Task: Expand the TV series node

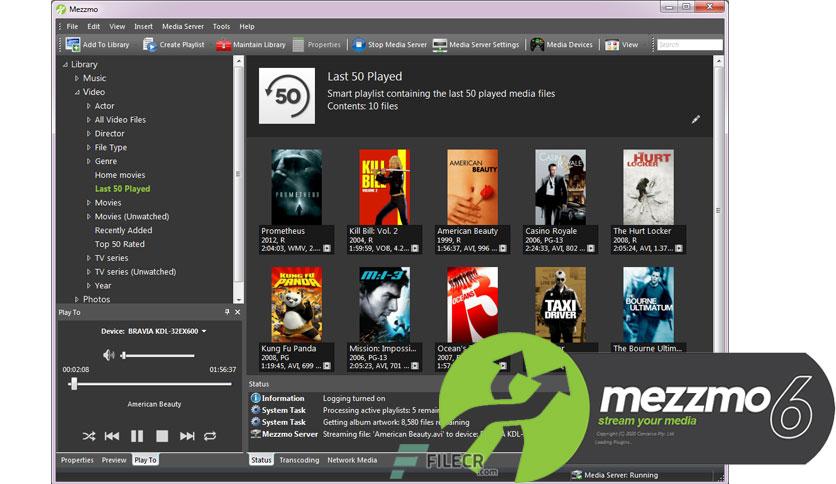Action: coord(89,257)
